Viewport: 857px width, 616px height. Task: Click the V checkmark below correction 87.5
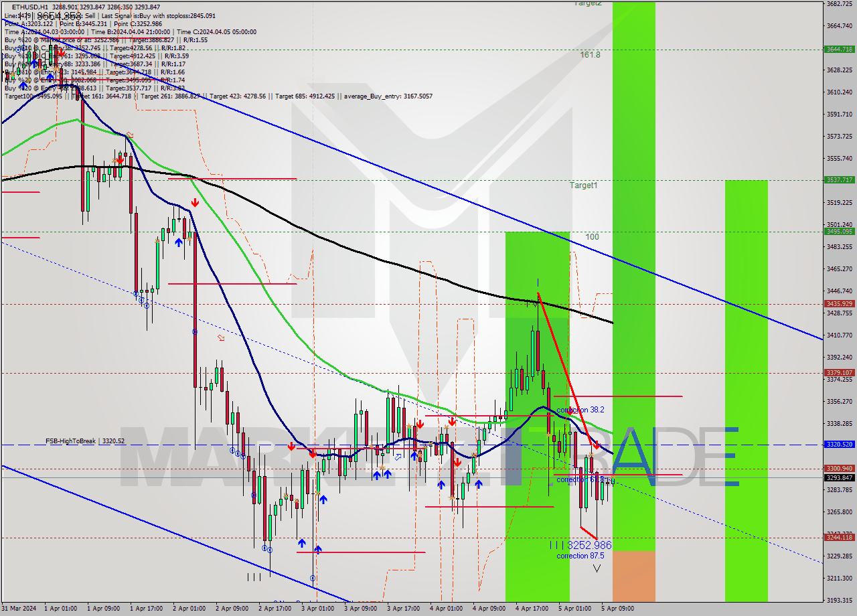(597, 568)
